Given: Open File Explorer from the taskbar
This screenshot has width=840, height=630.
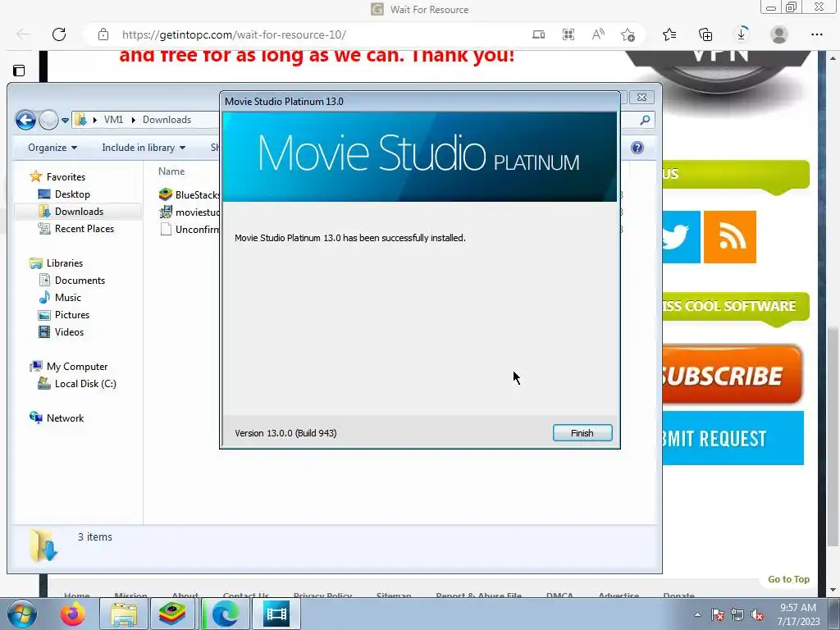Looking at the screenshot, I should point(124,614).
